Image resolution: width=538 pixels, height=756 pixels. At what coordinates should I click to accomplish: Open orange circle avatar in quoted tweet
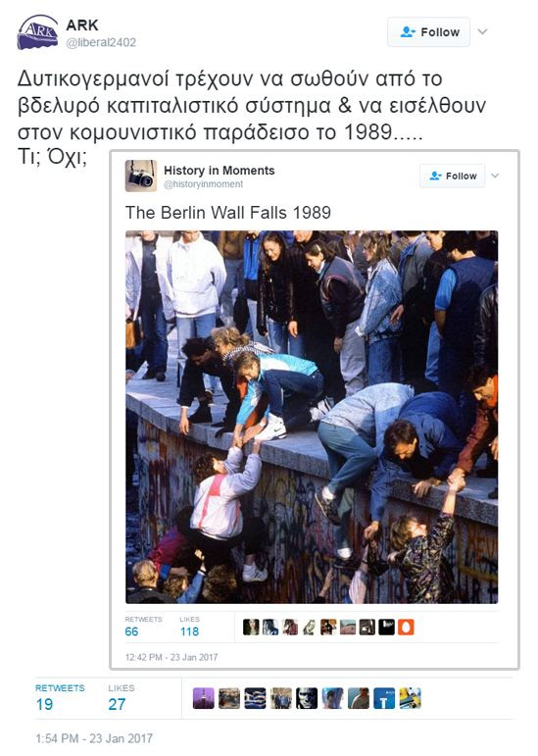(x=406, y=627)
